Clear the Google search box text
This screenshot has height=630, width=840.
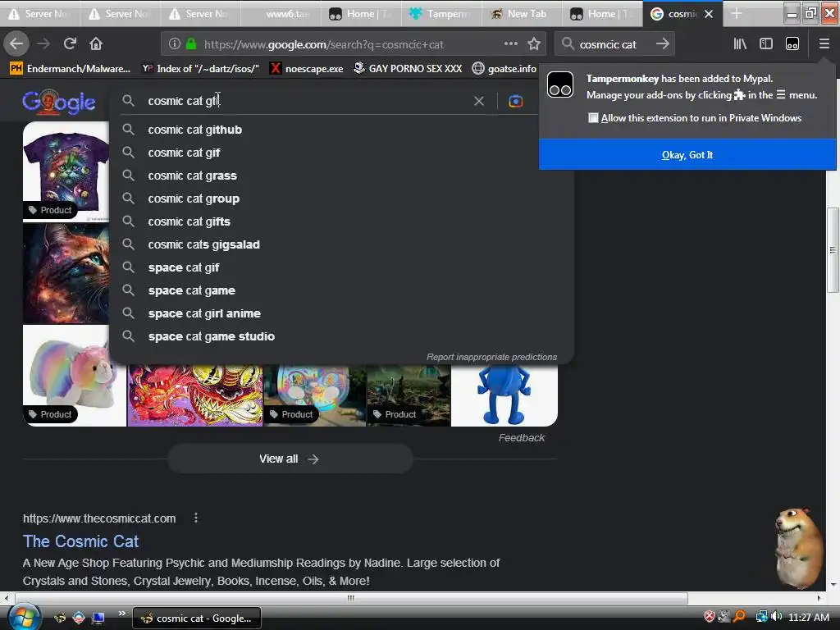coord(478,101)
